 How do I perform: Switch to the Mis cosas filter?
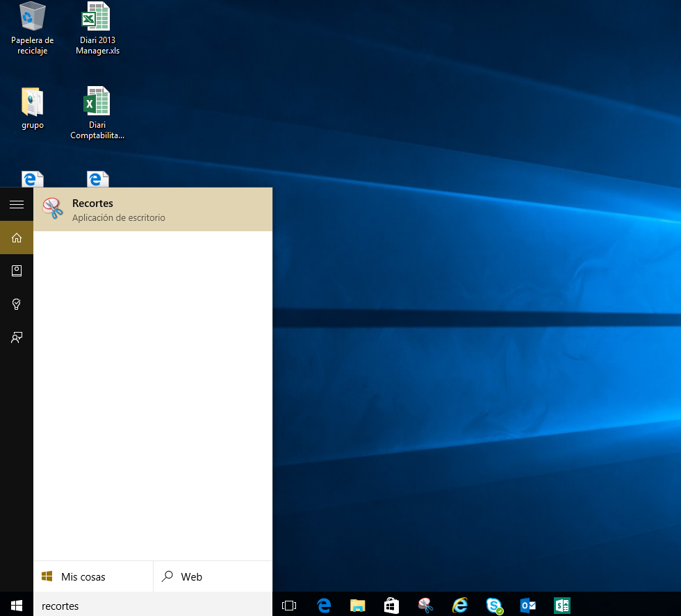[92, 576]
